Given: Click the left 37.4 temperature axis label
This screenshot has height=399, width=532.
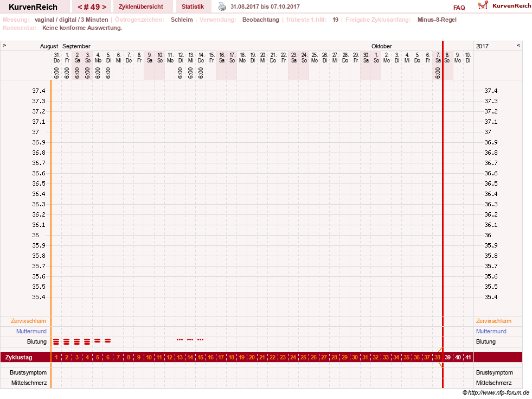Looking at the screenshot, I should 39,91.
